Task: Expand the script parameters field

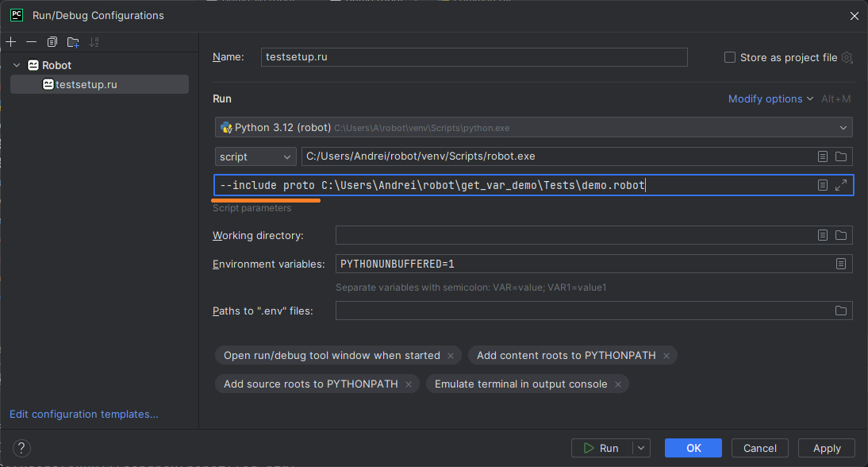Action: click(841, 185)
